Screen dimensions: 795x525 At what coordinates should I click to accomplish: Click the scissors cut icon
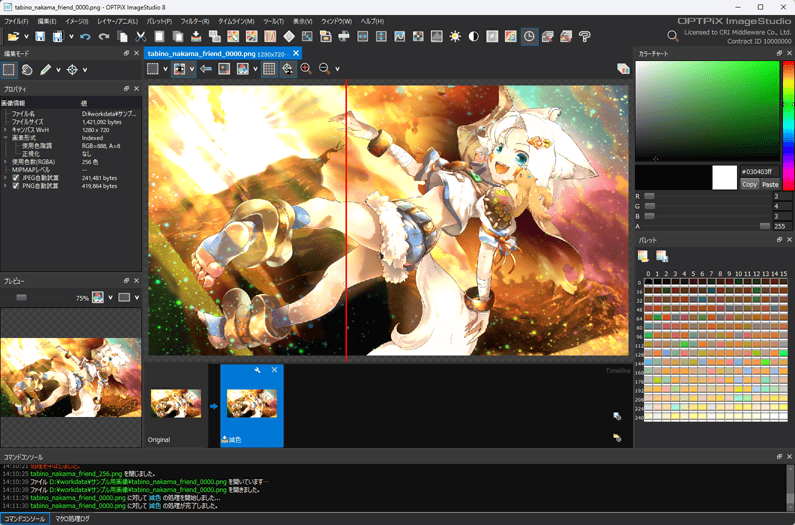[140, 37]
